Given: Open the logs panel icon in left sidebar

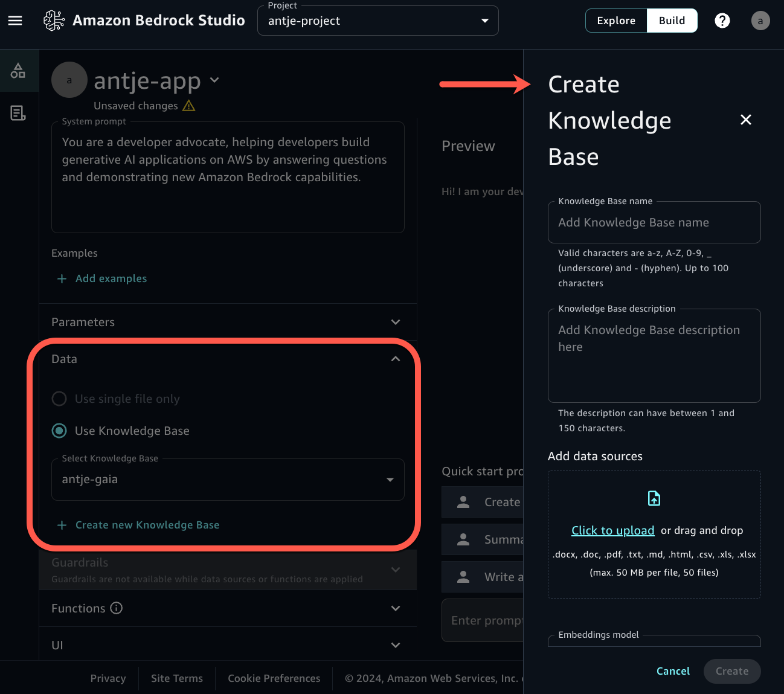Looking at the screenshot, I should [18, 113].
